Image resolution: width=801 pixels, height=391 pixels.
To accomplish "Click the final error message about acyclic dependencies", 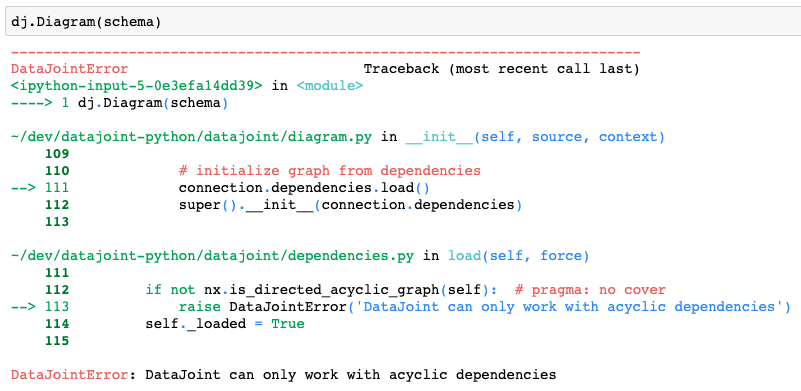I will click(284, 375).
